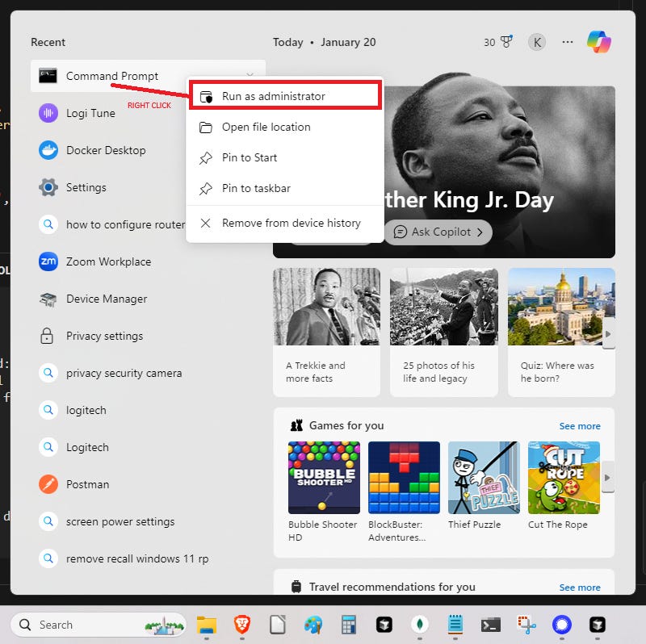646x644 pixels.
Task: Choose Run as administrator from the context menu
Action: (285, 96)
